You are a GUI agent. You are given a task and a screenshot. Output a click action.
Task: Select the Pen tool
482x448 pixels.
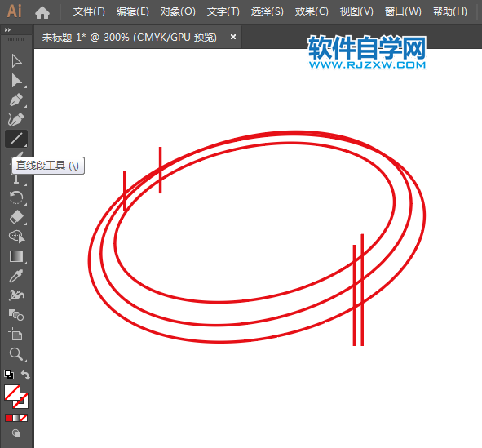click(x=16, y=100)
